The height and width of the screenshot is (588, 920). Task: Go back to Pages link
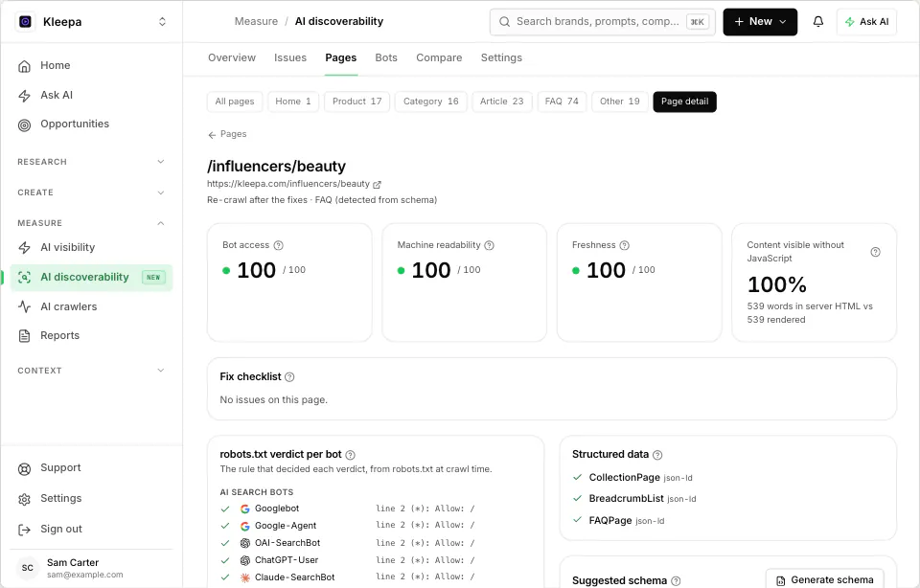pos(227,134)
